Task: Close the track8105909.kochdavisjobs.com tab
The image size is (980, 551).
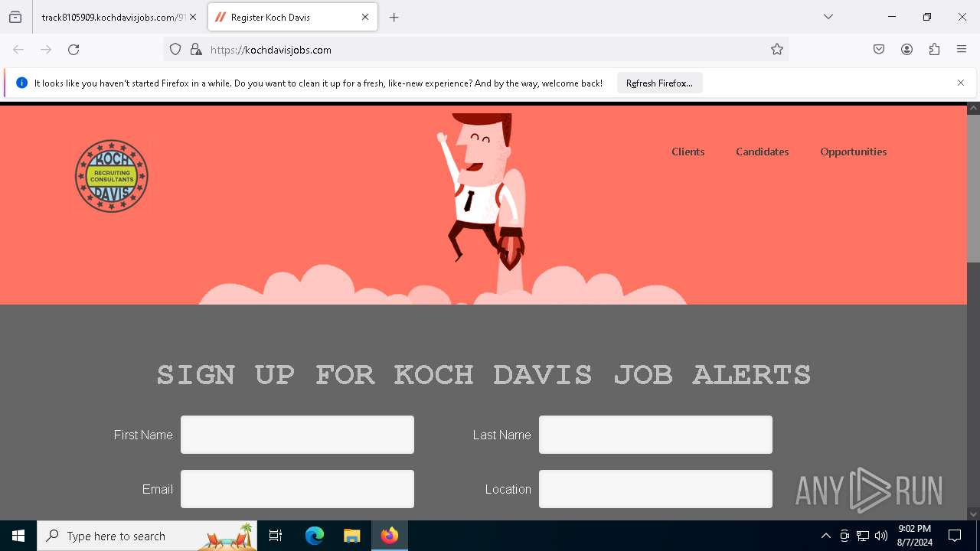Action: [193, 17]
